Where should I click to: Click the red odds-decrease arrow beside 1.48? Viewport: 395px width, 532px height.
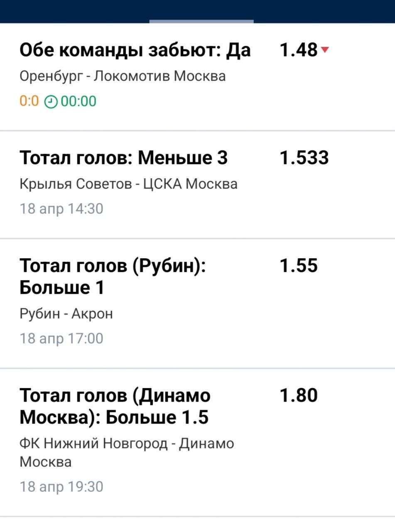tap(325, 50)
